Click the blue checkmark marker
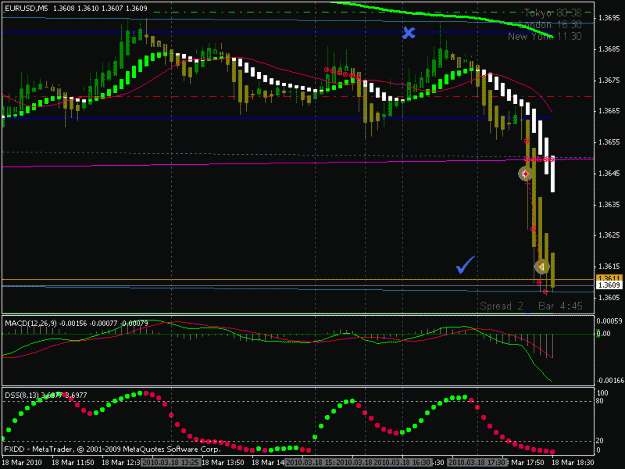The image size is (625, 469). (466, 265)
